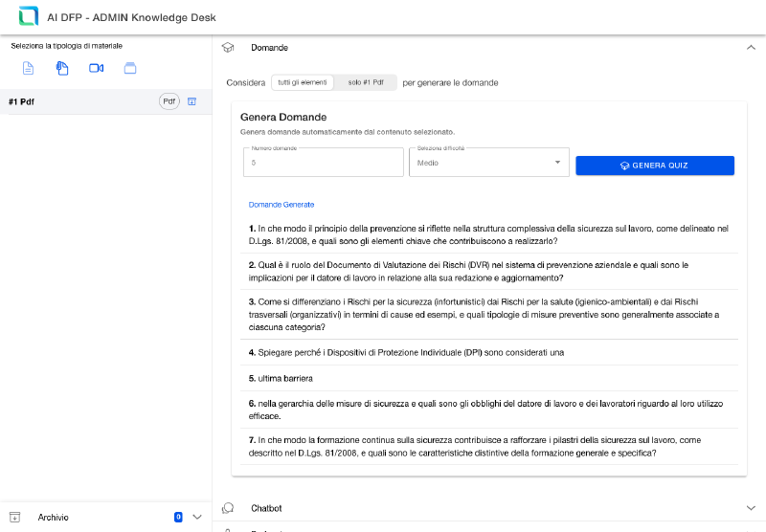Select the attached files material type icon

[x=62, y=68]
